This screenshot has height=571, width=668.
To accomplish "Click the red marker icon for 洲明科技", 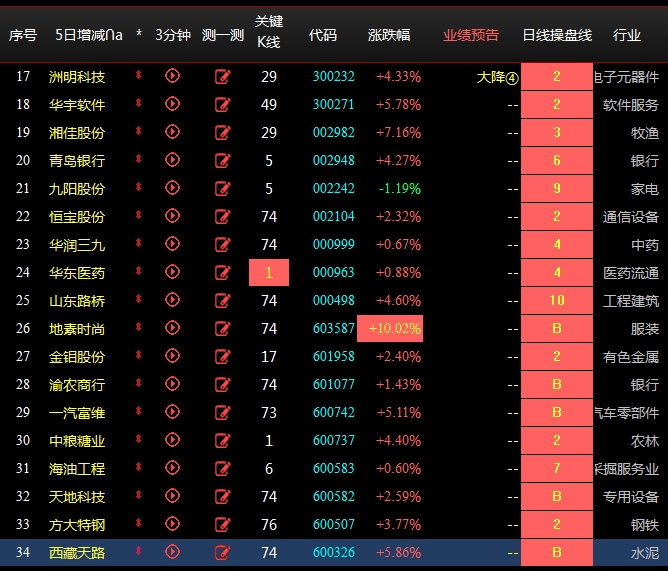I will (138, 75).
